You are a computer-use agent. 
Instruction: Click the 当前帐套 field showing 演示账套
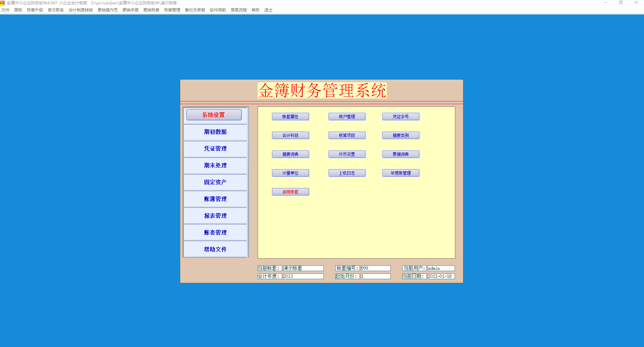pos(303,268)
